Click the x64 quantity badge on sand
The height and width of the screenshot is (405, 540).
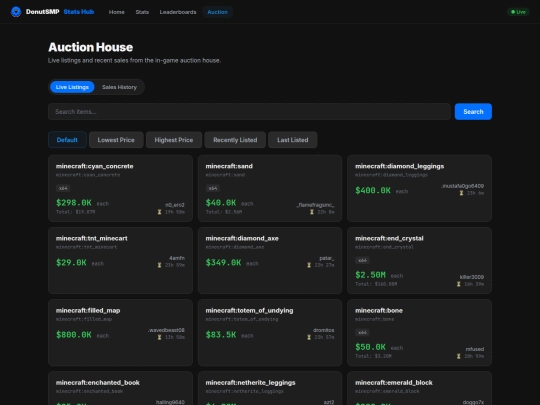click(213, 188)
